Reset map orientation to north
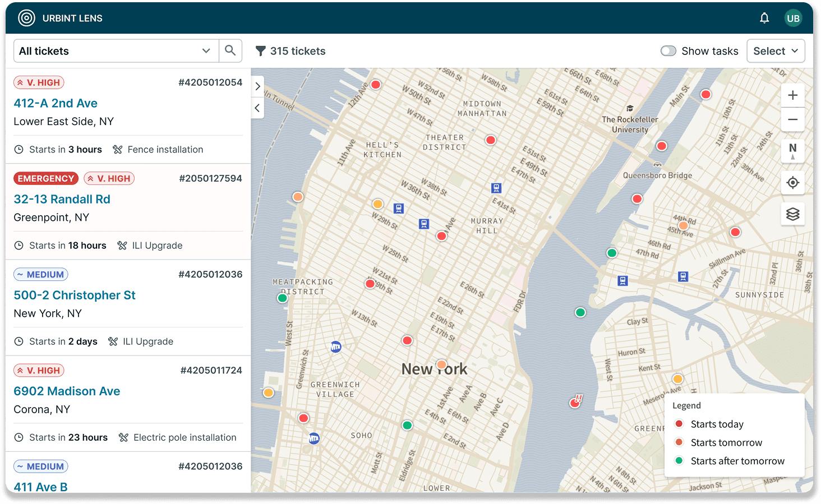 click(792, 151)
